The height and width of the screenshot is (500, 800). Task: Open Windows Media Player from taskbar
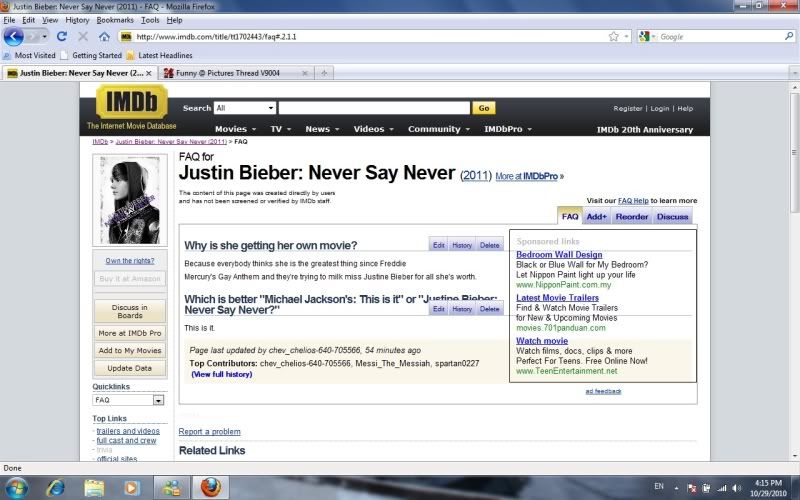pyautogui.click(x=132, y=487)
